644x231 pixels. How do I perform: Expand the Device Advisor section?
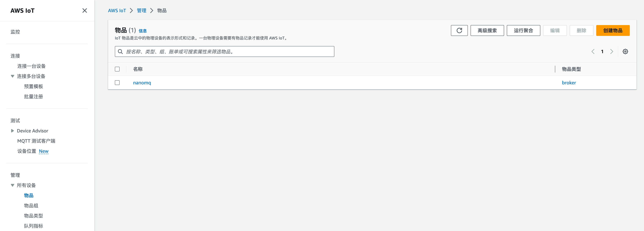tap(12, 131)
